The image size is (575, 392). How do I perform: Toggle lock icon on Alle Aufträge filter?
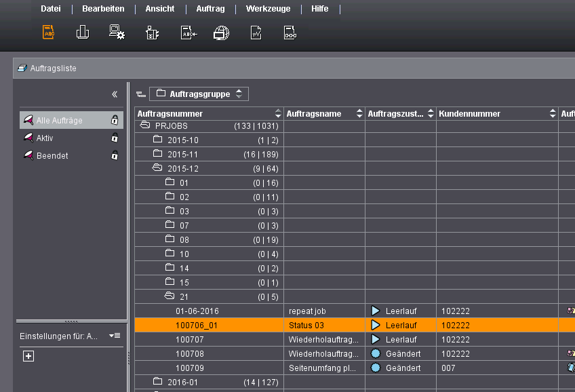point(115,120)
